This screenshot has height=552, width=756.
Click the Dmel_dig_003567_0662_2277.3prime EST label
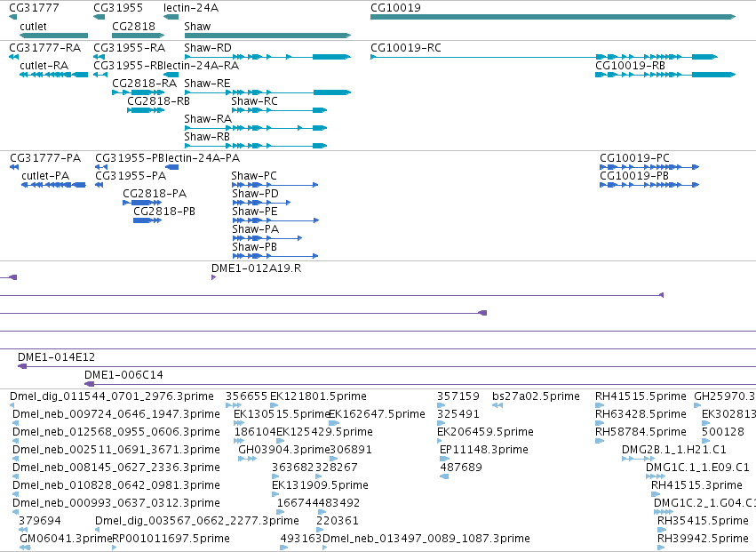197,521
